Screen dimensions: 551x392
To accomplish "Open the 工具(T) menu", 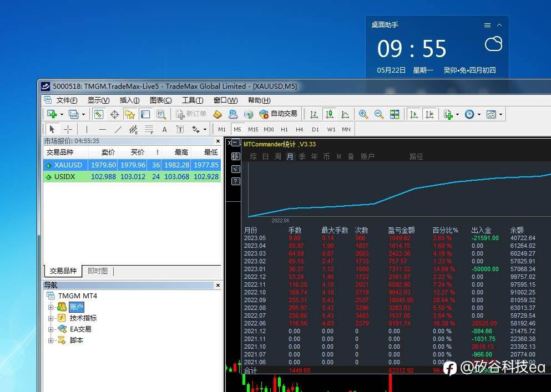I will 193,100.
